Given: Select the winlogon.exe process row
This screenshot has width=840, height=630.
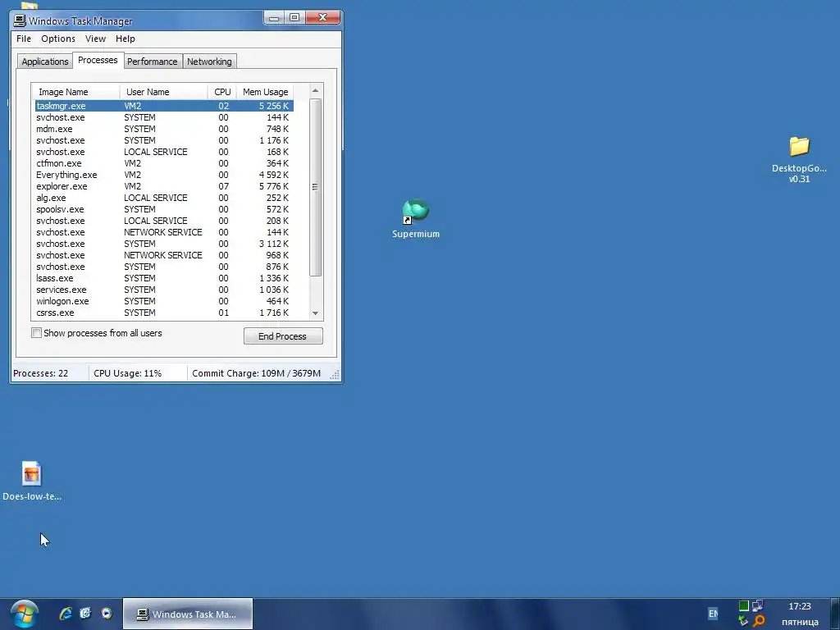Looking at the screenshot, I should tap(164, 301).
